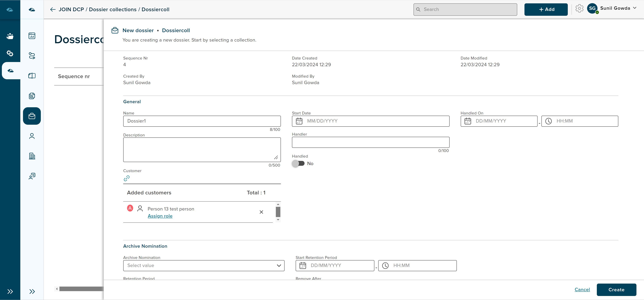Click the Handled On clock icon
644x300 pixels.
[x=548, y=121]
